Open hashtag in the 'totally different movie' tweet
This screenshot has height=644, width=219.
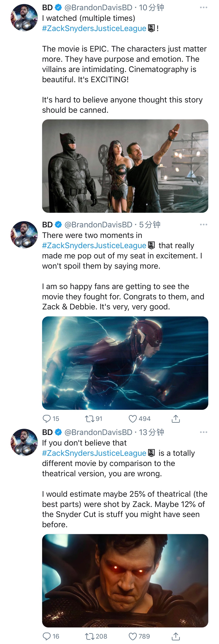pyautogui.click(x=94, y=453)
